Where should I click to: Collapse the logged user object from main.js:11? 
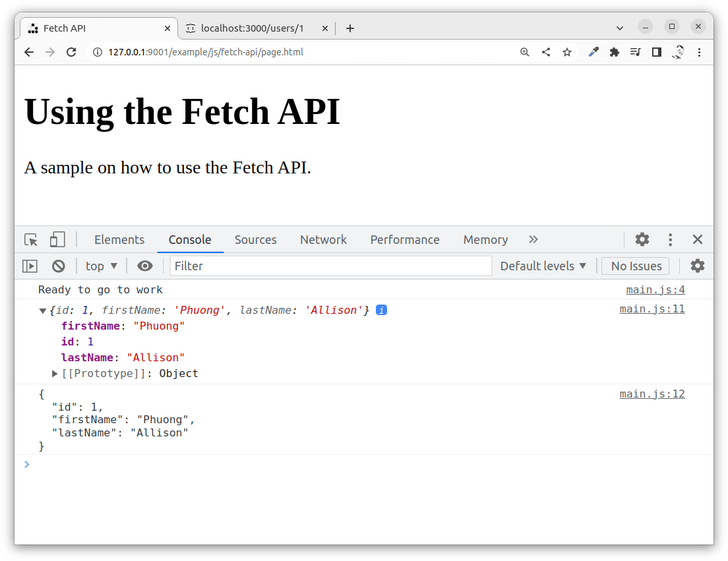[x=42, y=310]
